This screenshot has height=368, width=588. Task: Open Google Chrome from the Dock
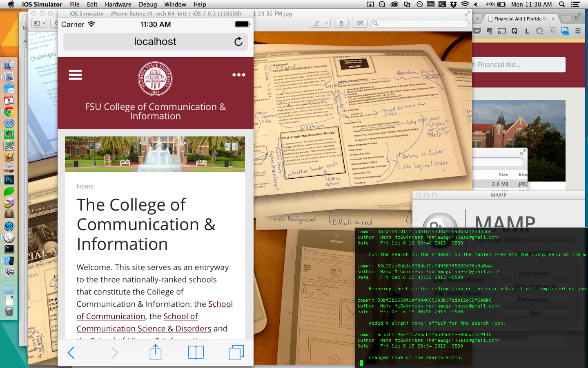[x=9, y=112]
